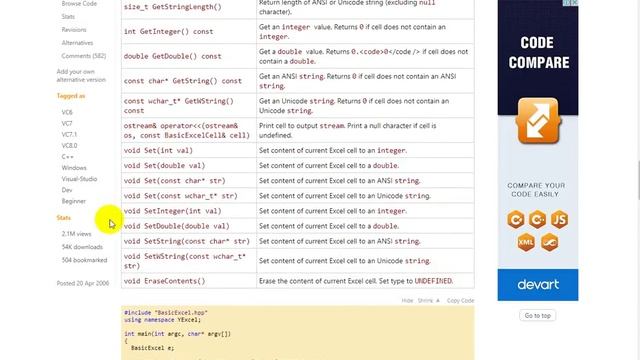Click the '2.1M views' stat

point(76,234)
